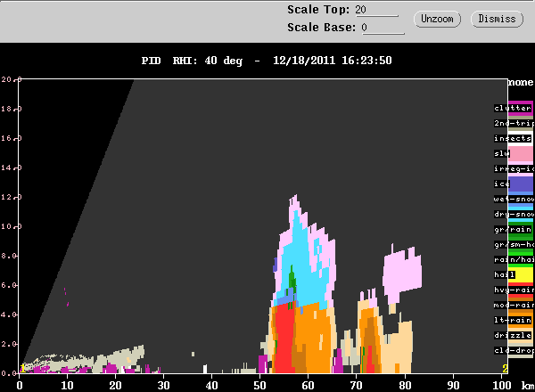Click the mod-rain legend label
The height and width of the screenshot is (392, 535).
click(x=514, y=305)
